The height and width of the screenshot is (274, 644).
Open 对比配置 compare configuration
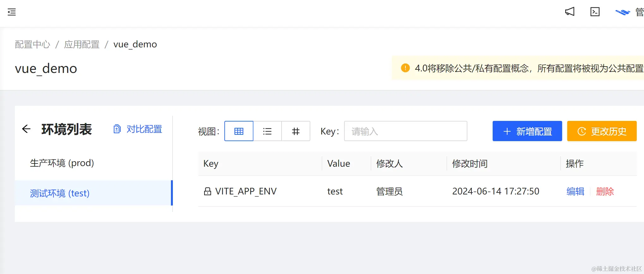coord(138,129)
